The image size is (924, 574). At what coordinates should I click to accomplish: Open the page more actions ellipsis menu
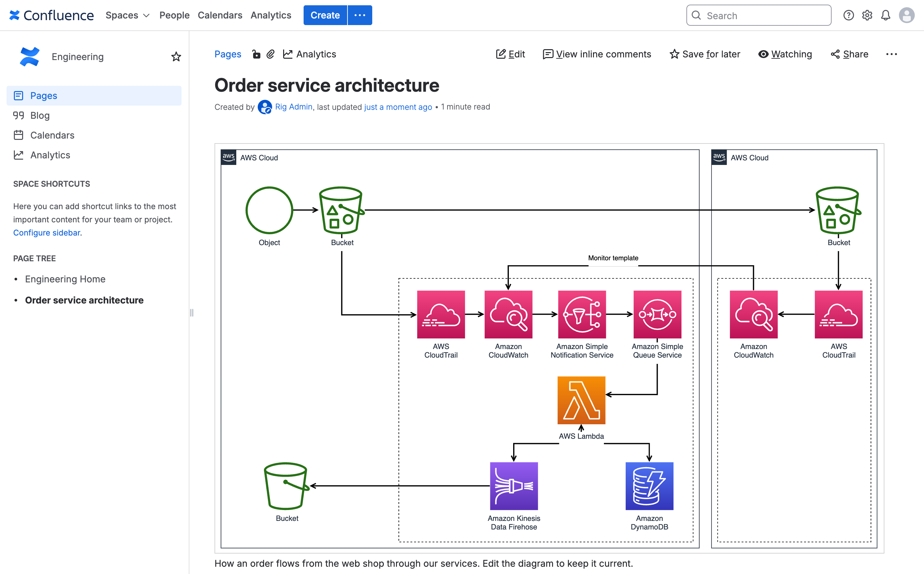tap(891, 54)
